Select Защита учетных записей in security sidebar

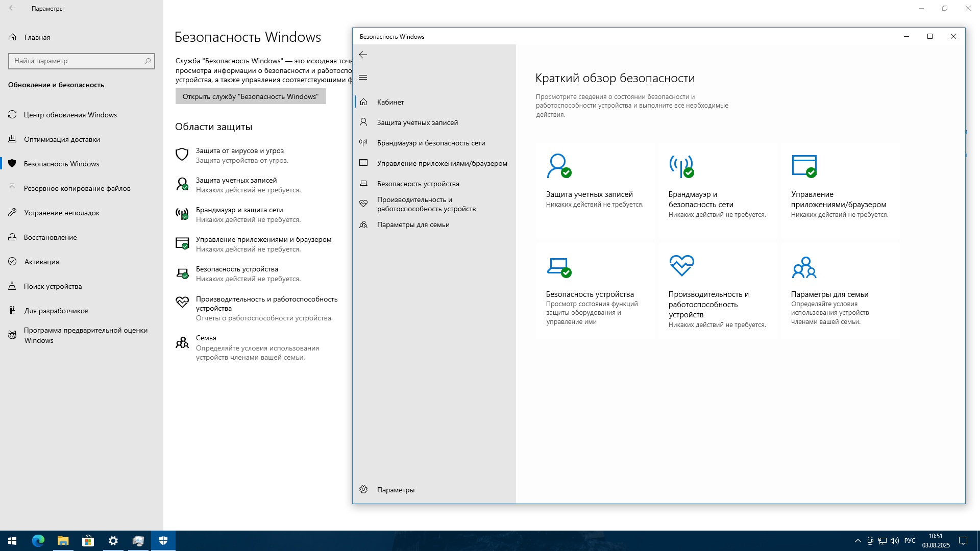pos(434,122)
